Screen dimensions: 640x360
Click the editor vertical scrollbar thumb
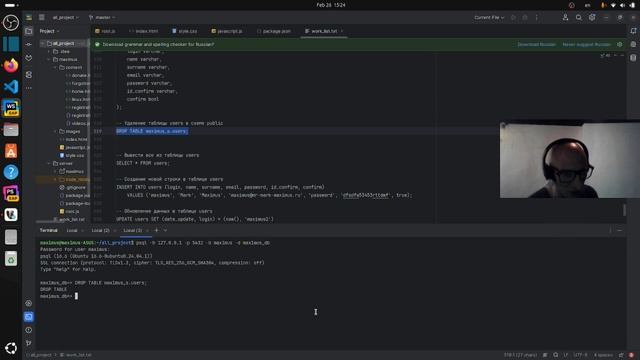pyautogui.click(x=624, y=210)
